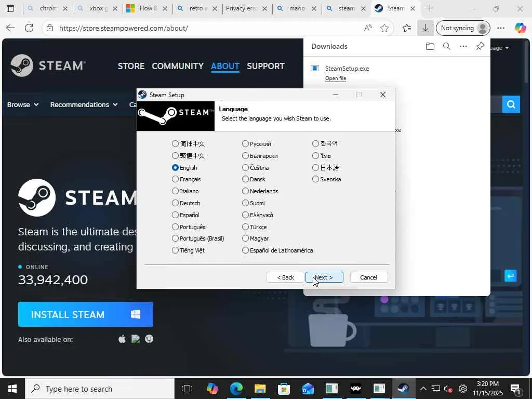Click the Steam logo on the website header
Image resolution: width=532 pixels, height=399 pixels.
click(x=48, y=65)
